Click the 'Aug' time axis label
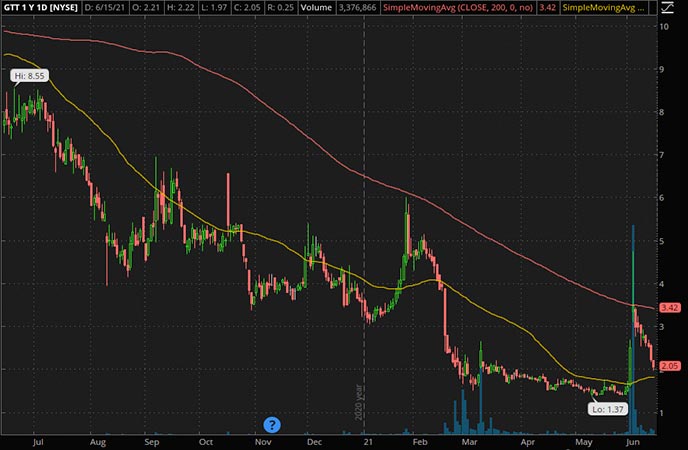The height and width of the screenshot is (450, 688). [x=98, y=442]
